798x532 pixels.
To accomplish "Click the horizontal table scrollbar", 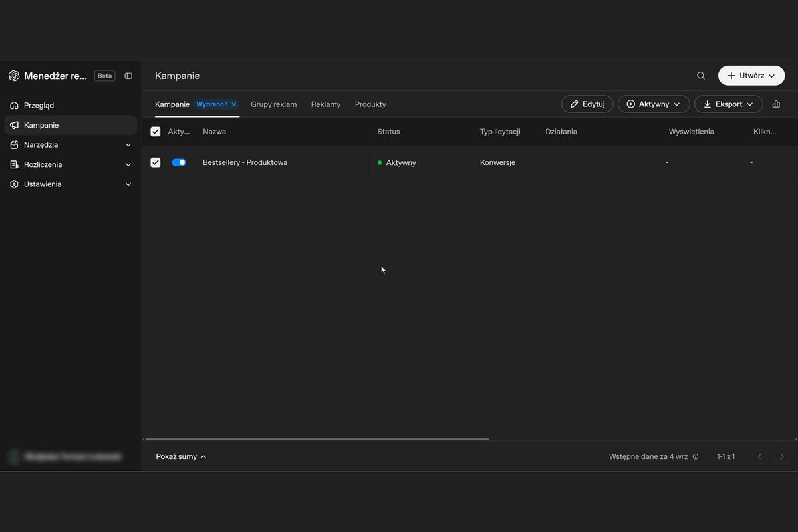I will click(317, 439).
